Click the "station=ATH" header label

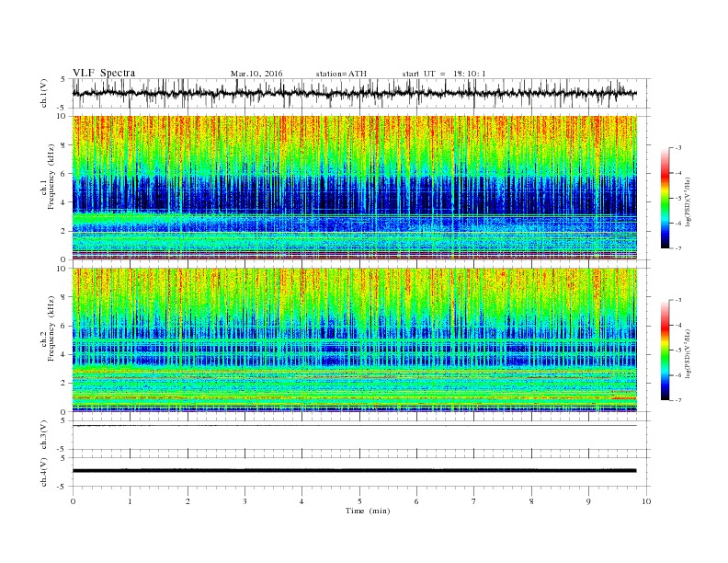341,74
